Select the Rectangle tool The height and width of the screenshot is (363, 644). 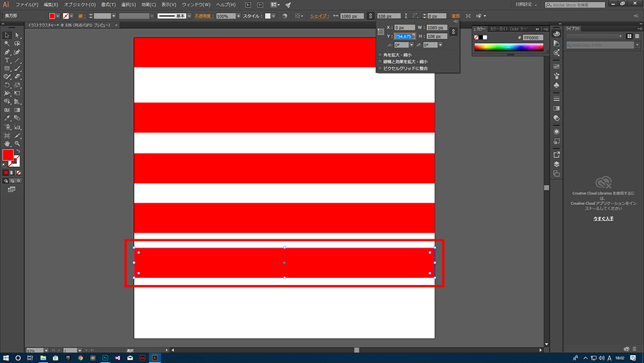coord(7,68)
